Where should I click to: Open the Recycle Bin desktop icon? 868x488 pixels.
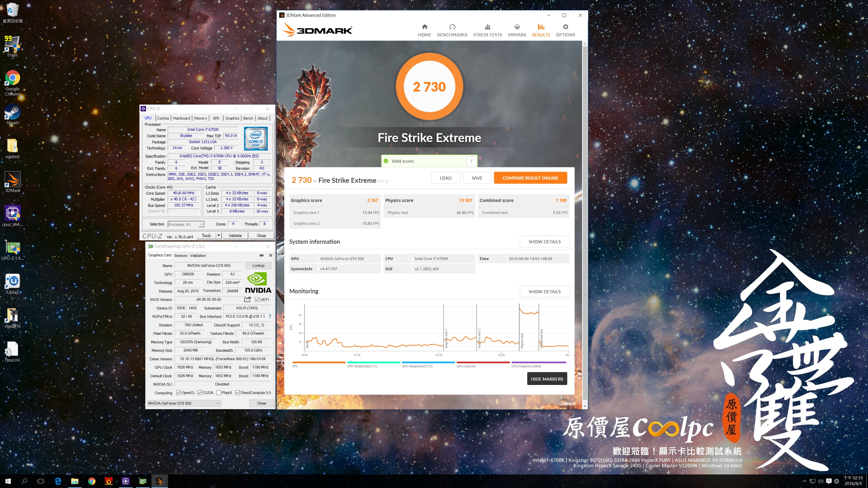click(x=12, y=13)
